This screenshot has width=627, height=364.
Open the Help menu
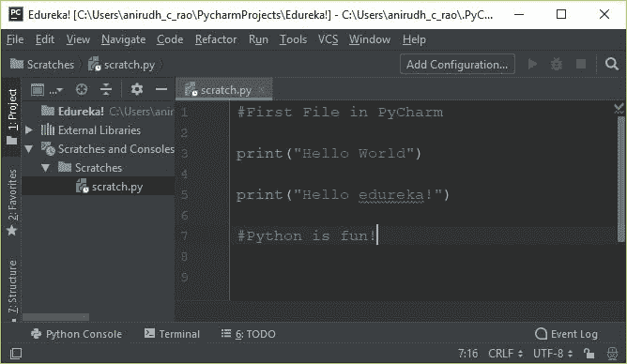pyautogui.click(x=414, y=39)
